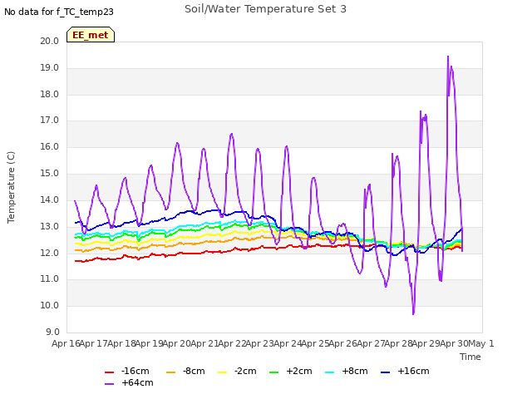This screenshot has width=532, height=399.
Task: Click the 19.0 y-axis tick label
Action: tap(50, 68)
